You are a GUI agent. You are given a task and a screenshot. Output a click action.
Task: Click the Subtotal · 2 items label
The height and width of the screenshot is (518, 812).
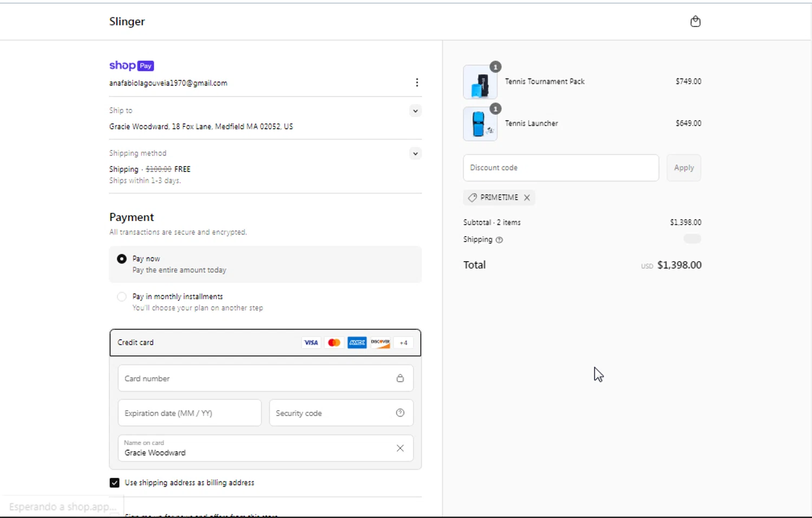492,223
